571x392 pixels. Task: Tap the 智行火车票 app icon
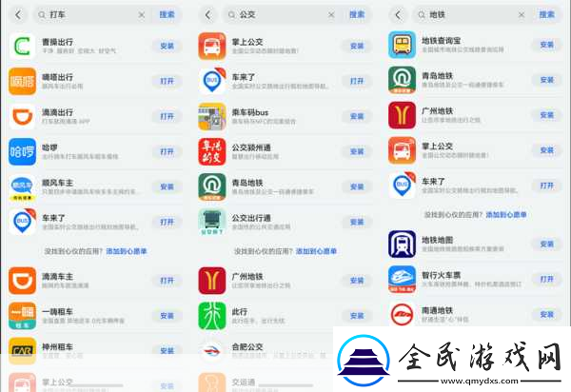pyautogui.click(x=402, y=279)
